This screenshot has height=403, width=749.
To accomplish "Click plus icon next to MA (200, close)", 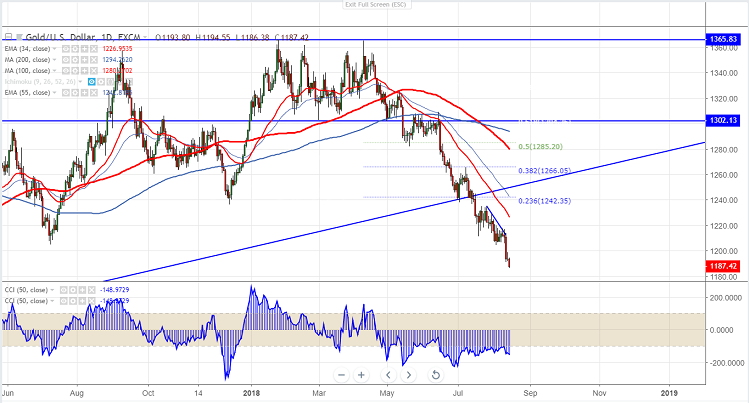I will [85, 60].
